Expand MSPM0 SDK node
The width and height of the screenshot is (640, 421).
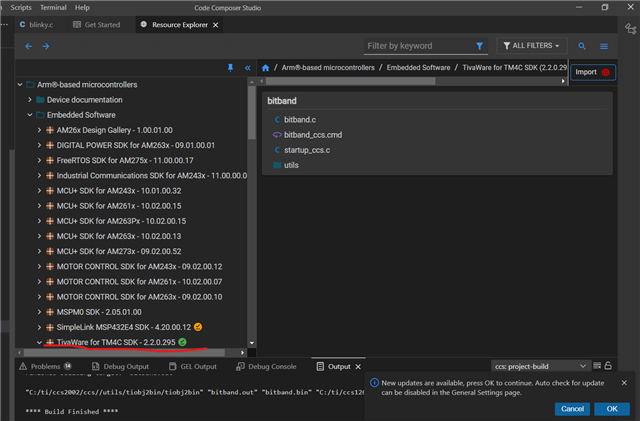click(x=39, y=312)
